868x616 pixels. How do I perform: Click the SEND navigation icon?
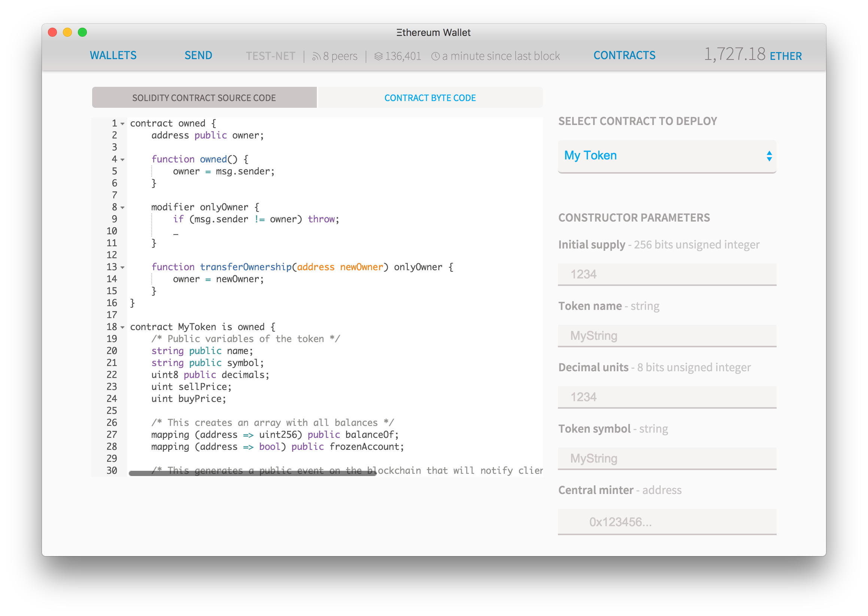point(198,55)
